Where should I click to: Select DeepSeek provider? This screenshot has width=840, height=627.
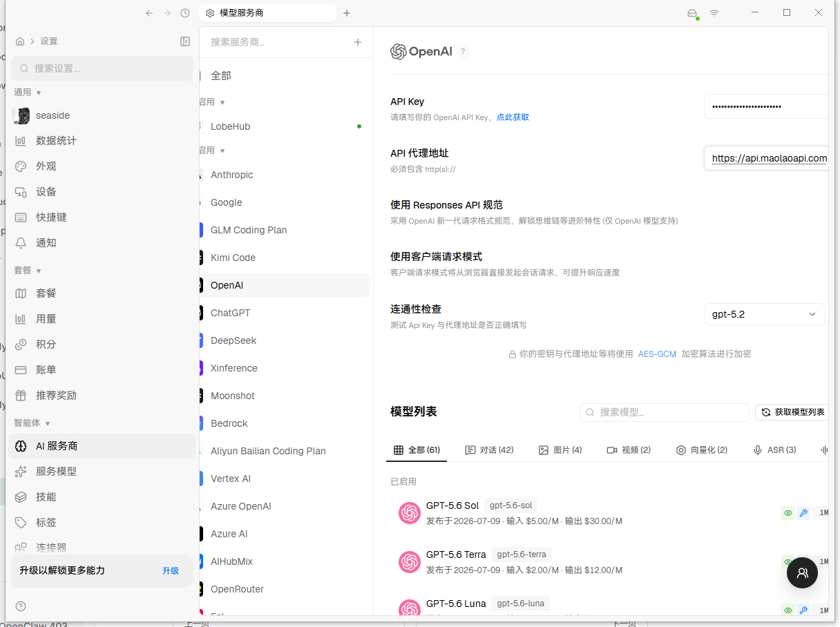pos(285,340)
